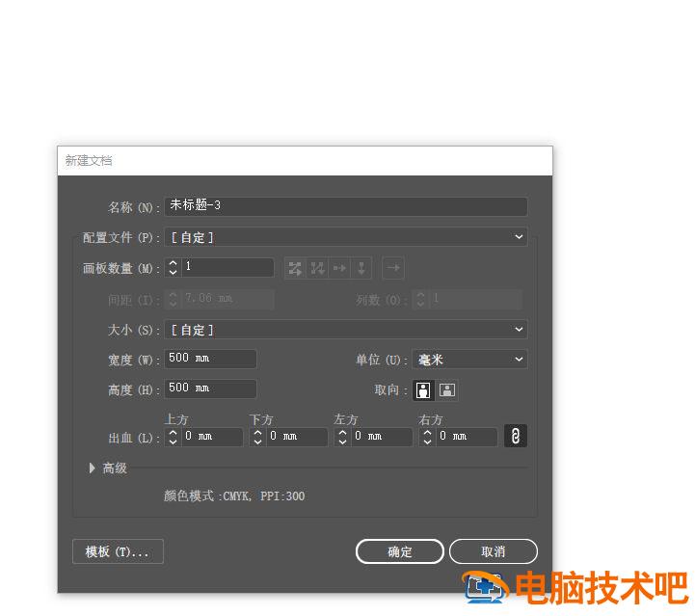Click the 名称 name field with 未标题-3
This screenshot has height=616, width=695.
point(346,206)
